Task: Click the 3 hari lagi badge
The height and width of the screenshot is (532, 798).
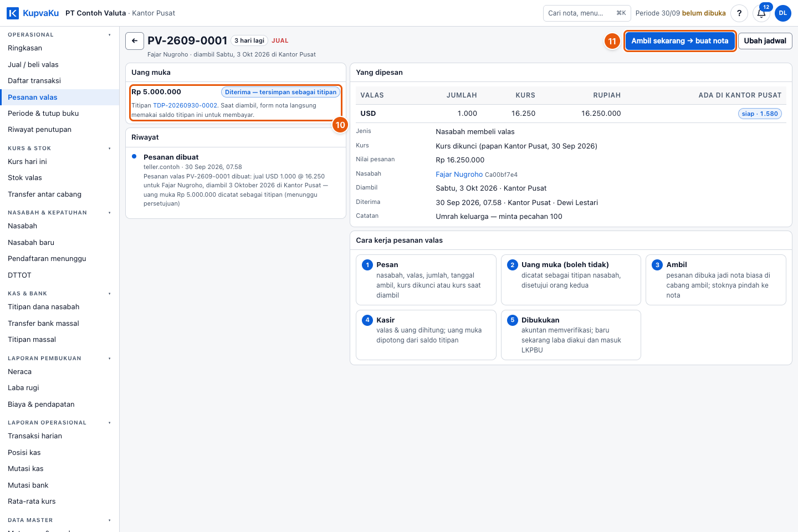Action: pos(249,40)
